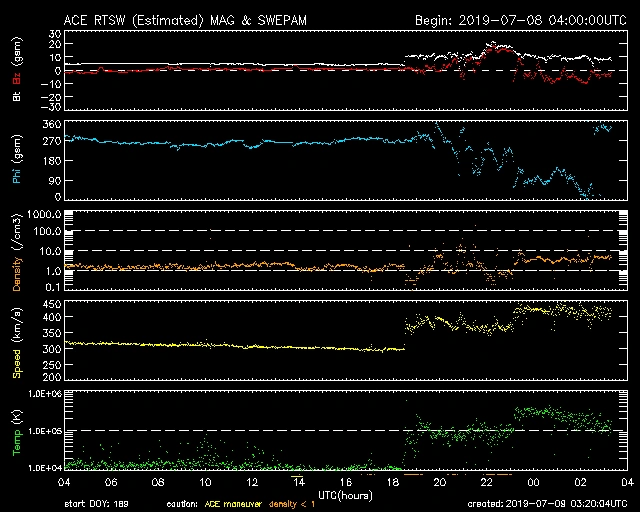Click the '90' tick on the Phi axis

point(55,180)
